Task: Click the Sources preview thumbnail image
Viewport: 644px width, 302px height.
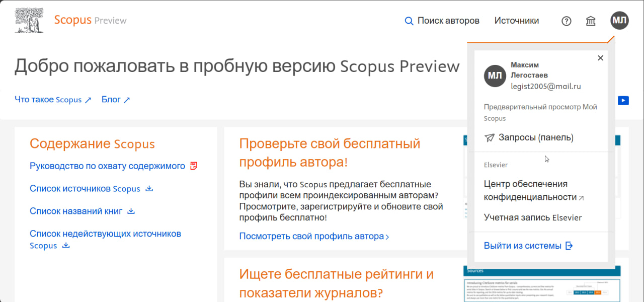Action: (x=541, y=284)
